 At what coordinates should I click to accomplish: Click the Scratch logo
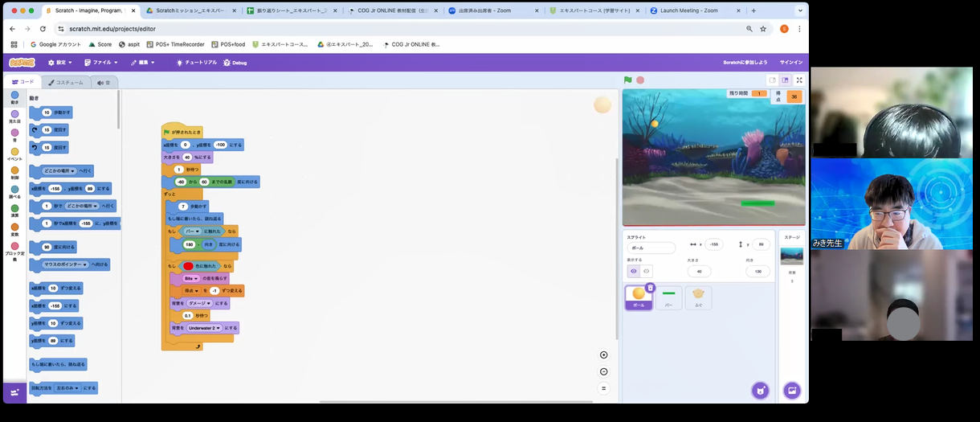22,62
